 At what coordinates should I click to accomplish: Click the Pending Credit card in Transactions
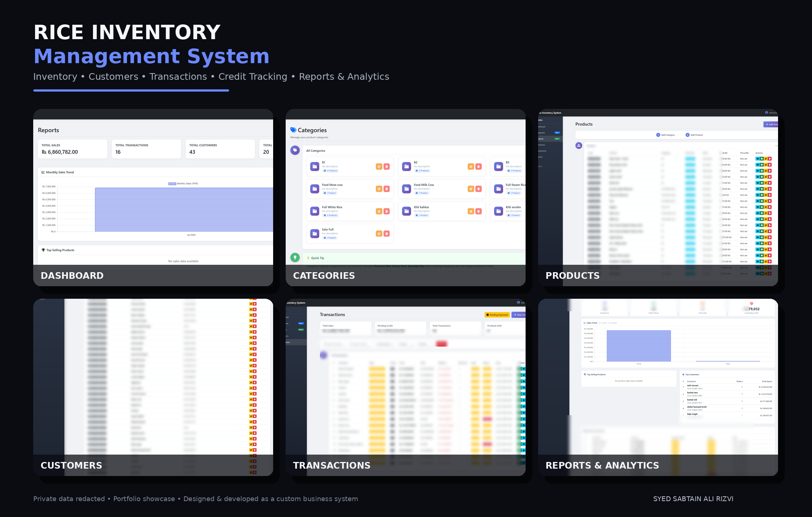point(400,328)
